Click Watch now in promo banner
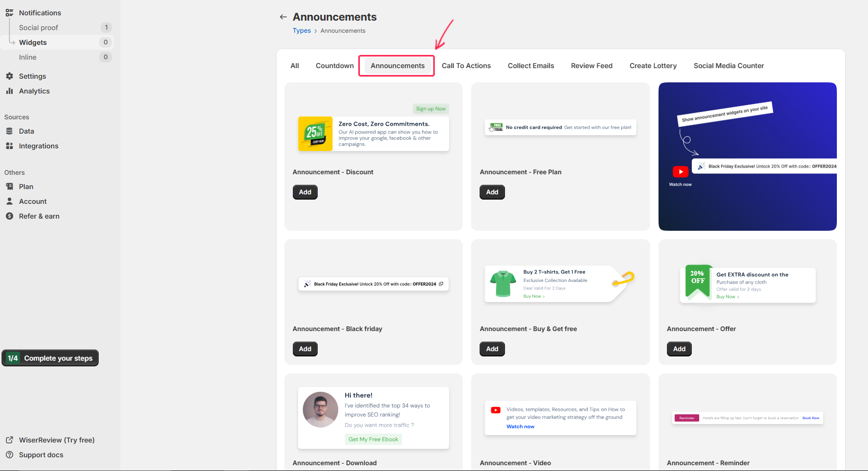The width and height of the screenshot is (868, 471). pos(680,184)
